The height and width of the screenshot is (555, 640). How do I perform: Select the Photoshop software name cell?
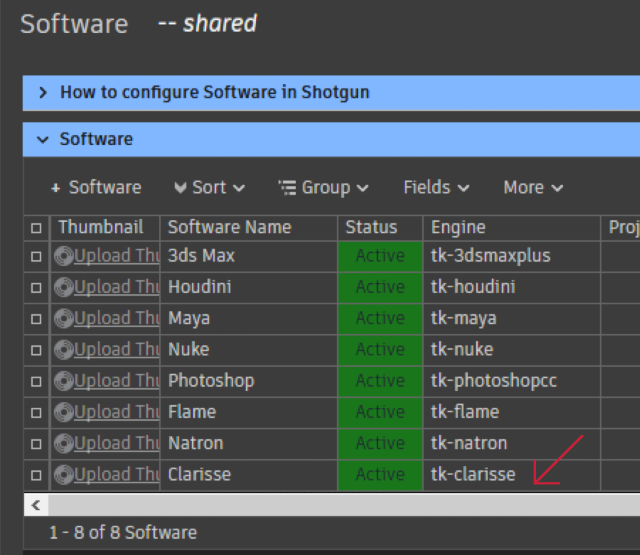coord(249,382)
